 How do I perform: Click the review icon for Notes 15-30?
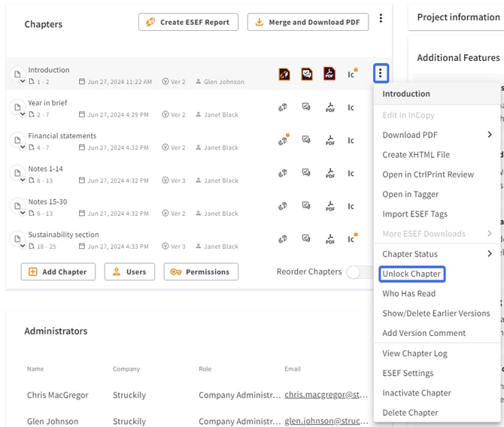point(307,206)
